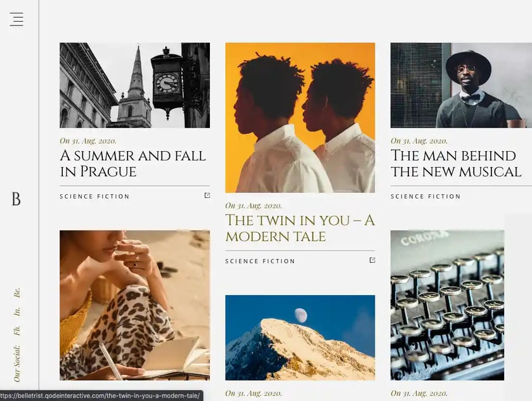
Task: Open the Prague clock tower thumbnail
Action: [x=134, y=85]
